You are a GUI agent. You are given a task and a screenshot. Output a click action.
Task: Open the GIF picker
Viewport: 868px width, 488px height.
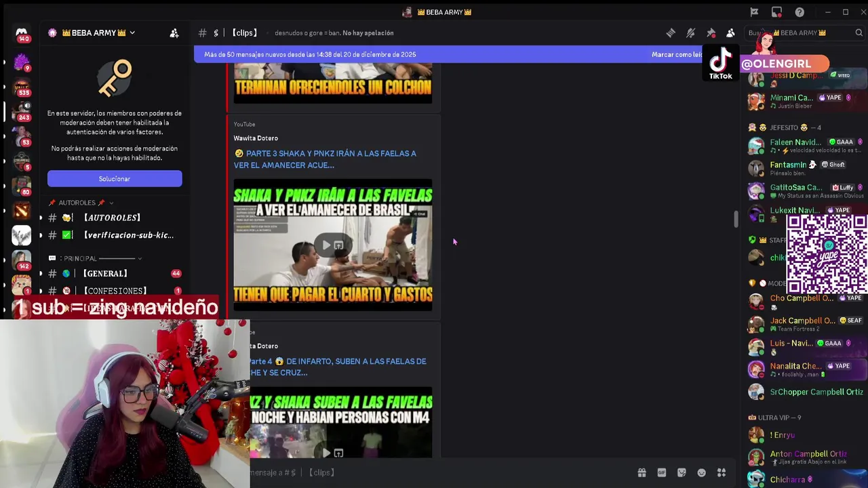tap(662, 472)
